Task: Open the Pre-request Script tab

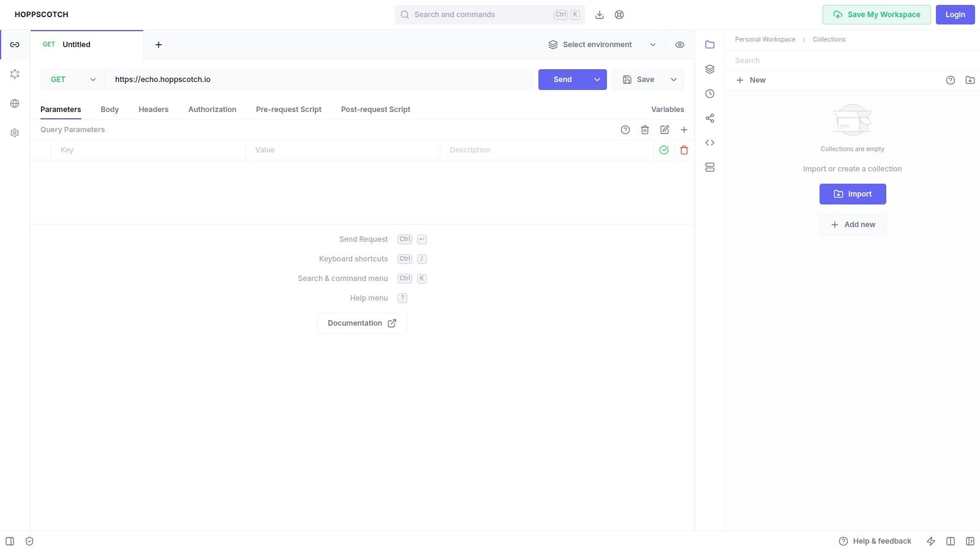Action: (288, 109)
